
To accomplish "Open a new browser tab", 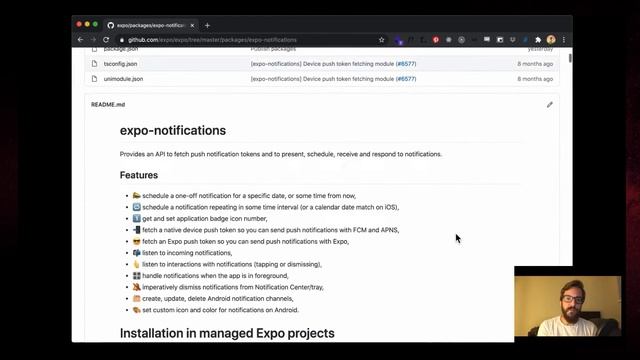I will tap(207, 25).
